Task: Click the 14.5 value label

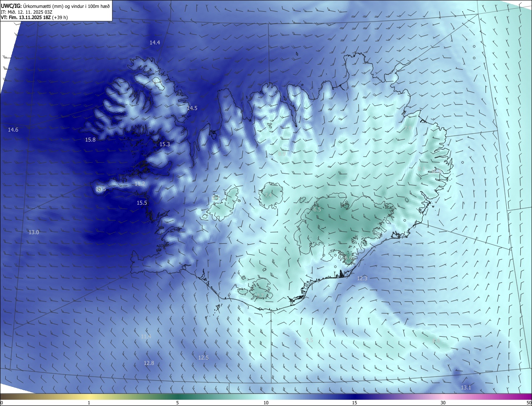Action: pos(192,108)
